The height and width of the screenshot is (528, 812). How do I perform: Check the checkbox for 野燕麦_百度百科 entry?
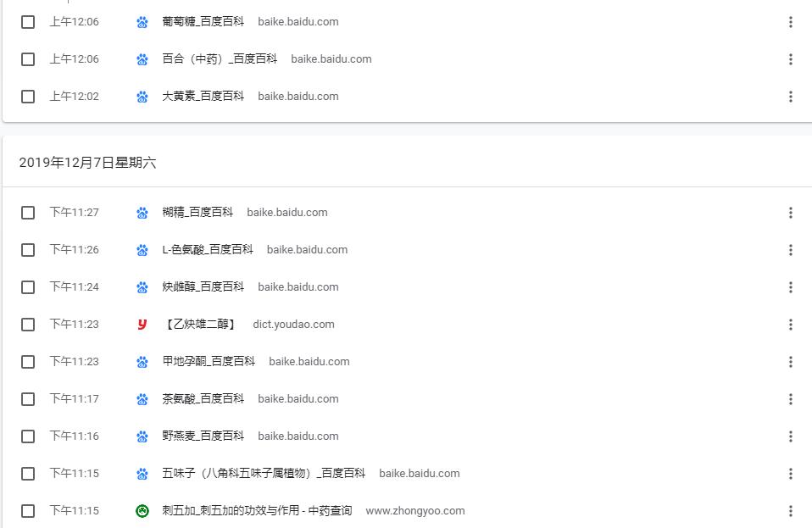click(x=28, y=436)
